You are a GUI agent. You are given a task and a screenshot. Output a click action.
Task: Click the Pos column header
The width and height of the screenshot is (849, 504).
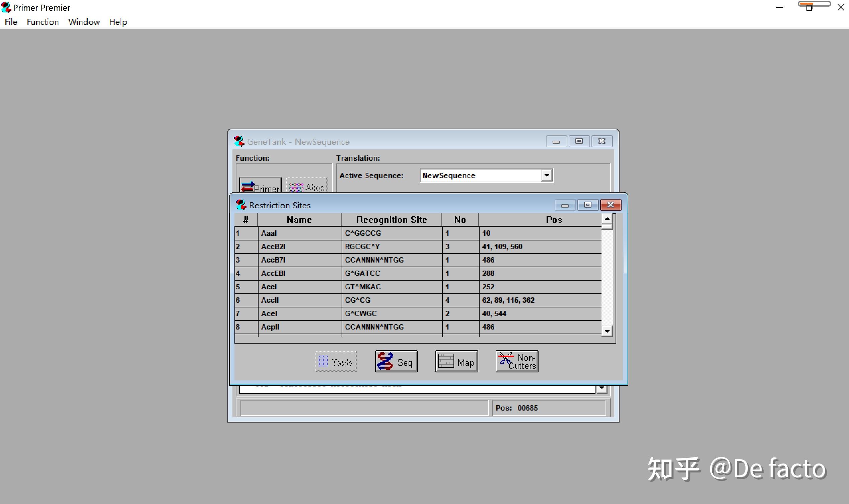coord(540,220)
